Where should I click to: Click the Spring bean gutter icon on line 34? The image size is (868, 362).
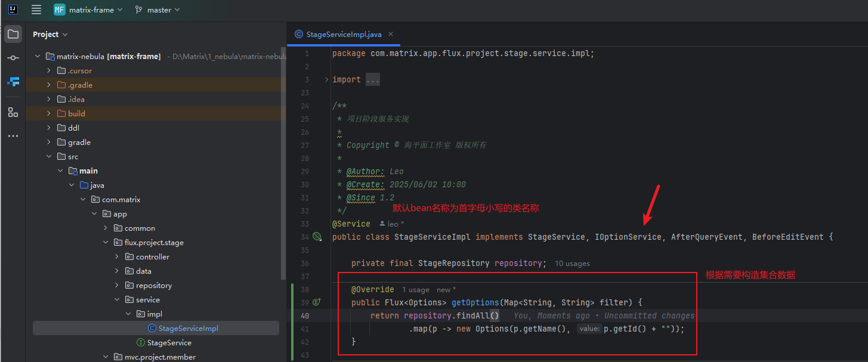pyautogui.click(x=317, y=236)
